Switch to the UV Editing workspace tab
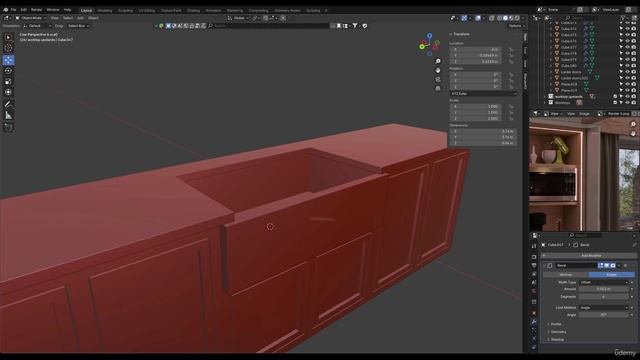This screenshot has height=360, width=640. (147, 11)
